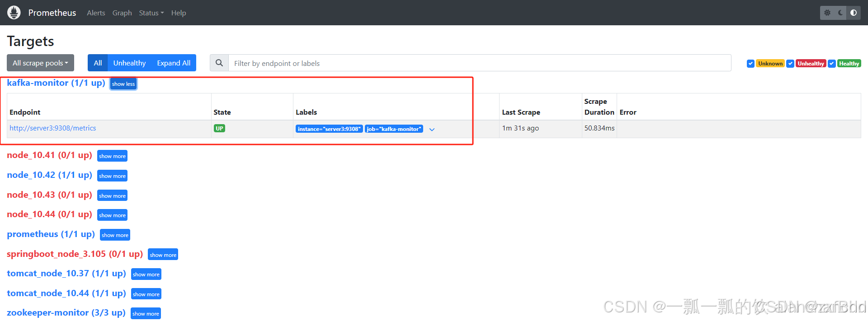Click the node_10.41 pool heading
Screen dimensions: 868x321
(49, 155)
